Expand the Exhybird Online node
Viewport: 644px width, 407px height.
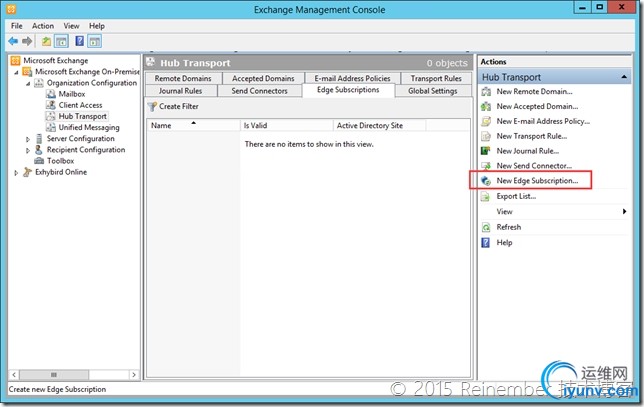[x=16, y=172]
